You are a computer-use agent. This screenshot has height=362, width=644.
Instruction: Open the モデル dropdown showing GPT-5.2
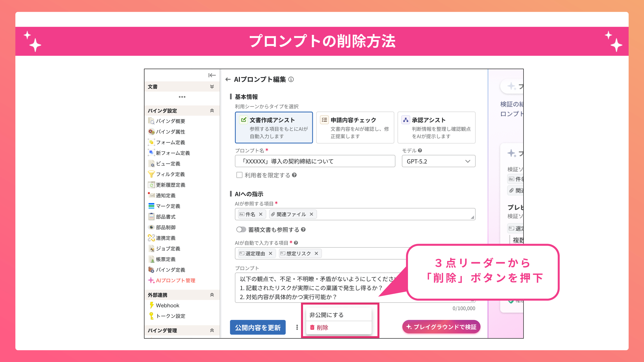tap(438, 161)
